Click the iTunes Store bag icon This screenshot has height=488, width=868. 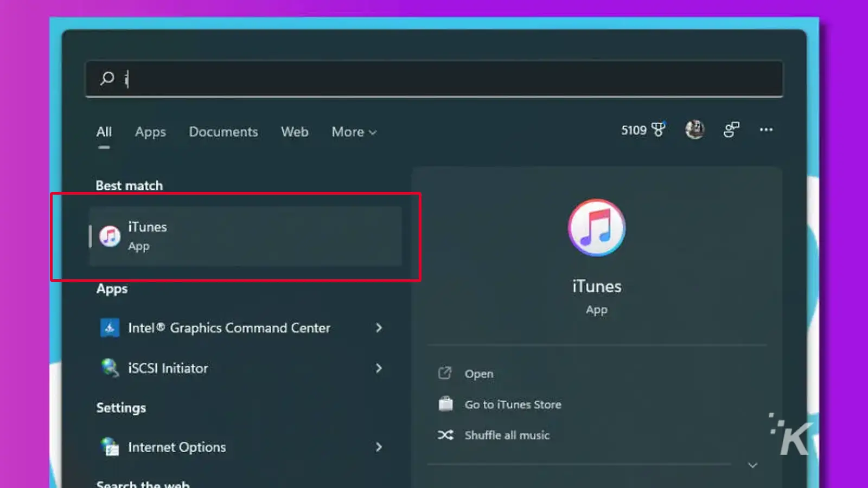pyautogui.click(x=445, y=404)
